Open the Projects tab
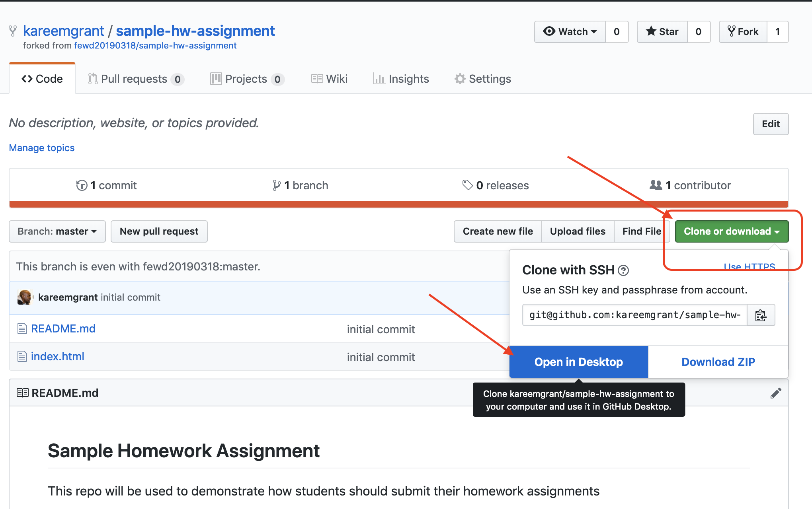 pyautogui.click(x=247, y=79)
